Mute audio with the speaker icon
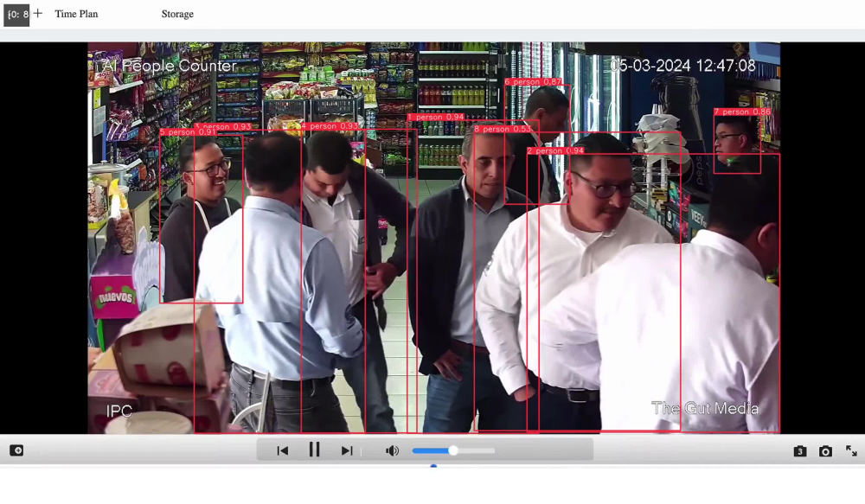Screen dimensions: 865x504 392,450
